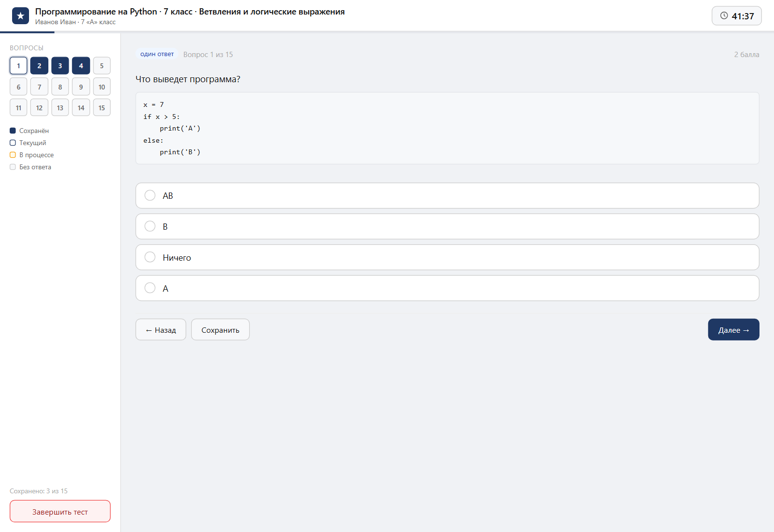This screenshot has height=532, width=774.
Task: Finish test via 'Завершить тест'
Action: [60, 512]
